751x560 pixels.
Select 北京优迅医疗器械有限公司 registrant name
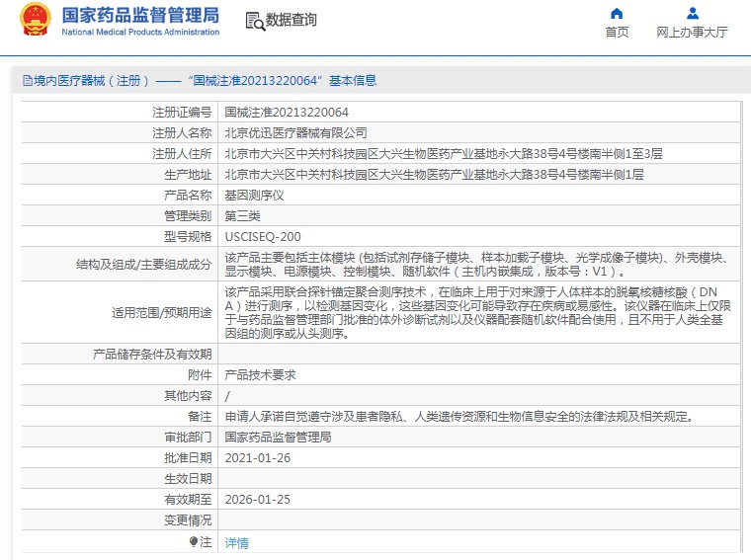pos(295,133)
